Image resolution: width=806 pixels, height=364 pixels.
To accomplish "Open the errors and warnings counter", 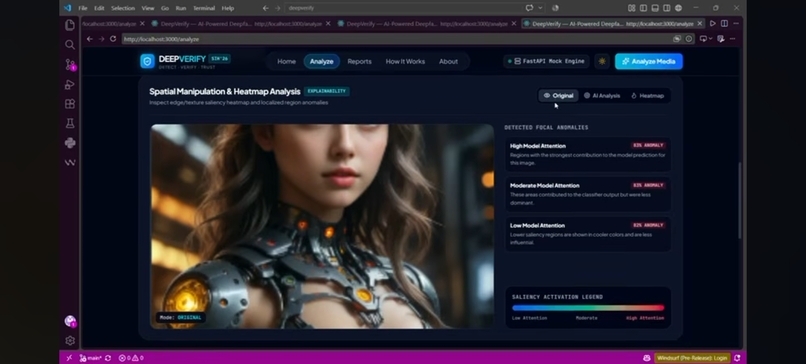I will tap(131, 358).
